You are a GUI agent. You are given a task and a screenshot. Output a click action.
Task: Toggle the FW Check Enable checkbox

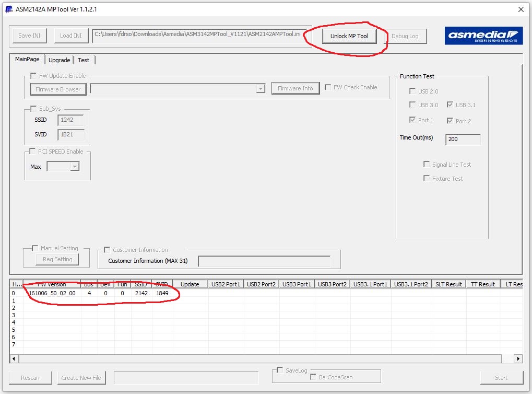(328, 87)
